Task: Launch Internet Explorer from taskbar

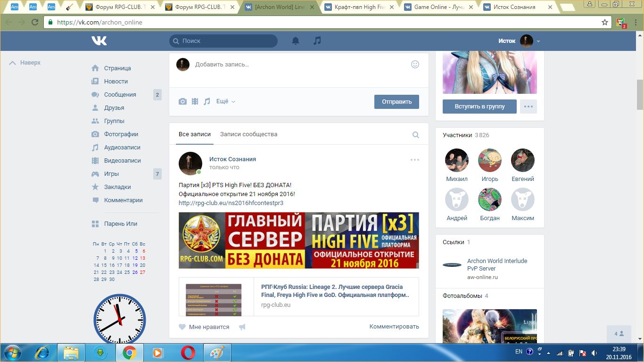Action: point(43,352)
